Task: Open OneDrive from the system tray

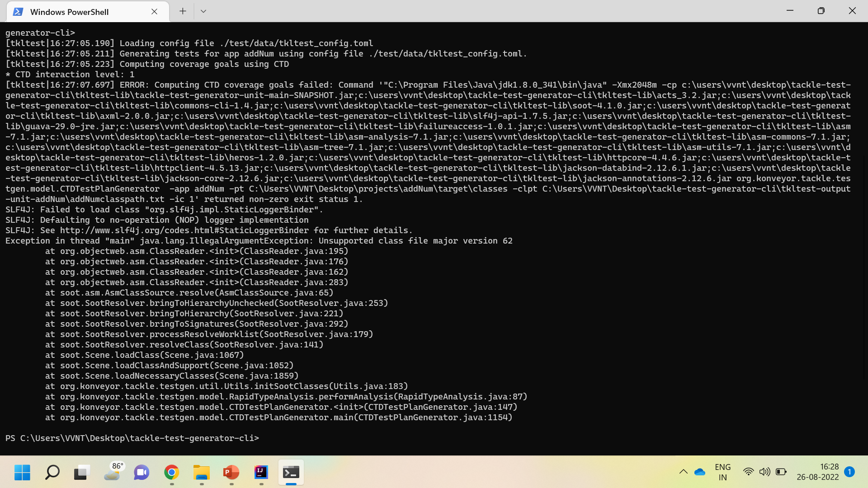Action: pyautogui.click(x=700, y=472)
